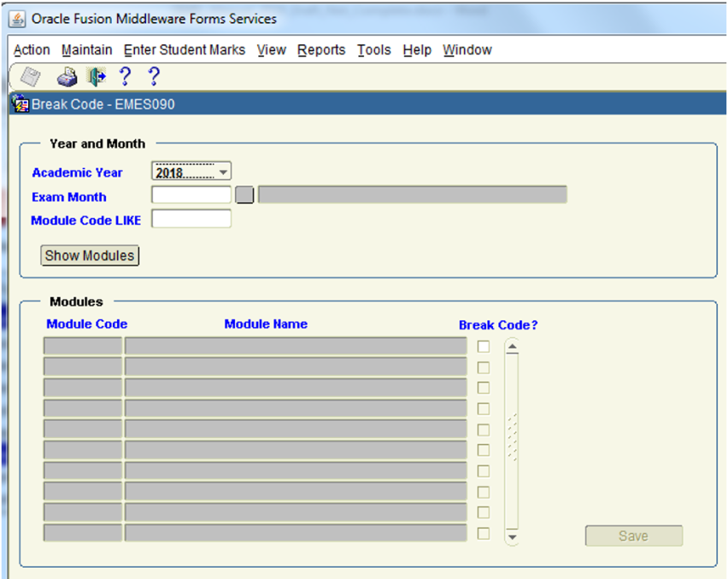Viewport: 728px width, 579px height.
Task: Click the Exit door toolbar icon
Action: click(x=97, y=78)
